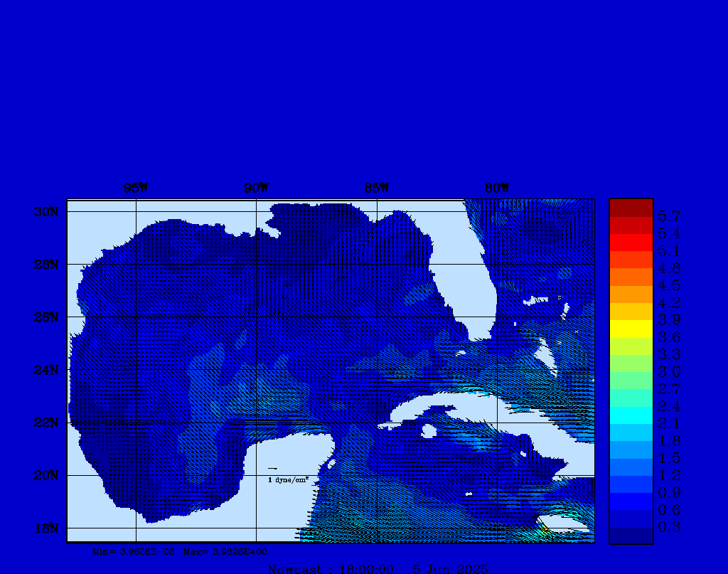728x574 pixels.
Task: Click the 30N latitude label
Action: point(45,212)
